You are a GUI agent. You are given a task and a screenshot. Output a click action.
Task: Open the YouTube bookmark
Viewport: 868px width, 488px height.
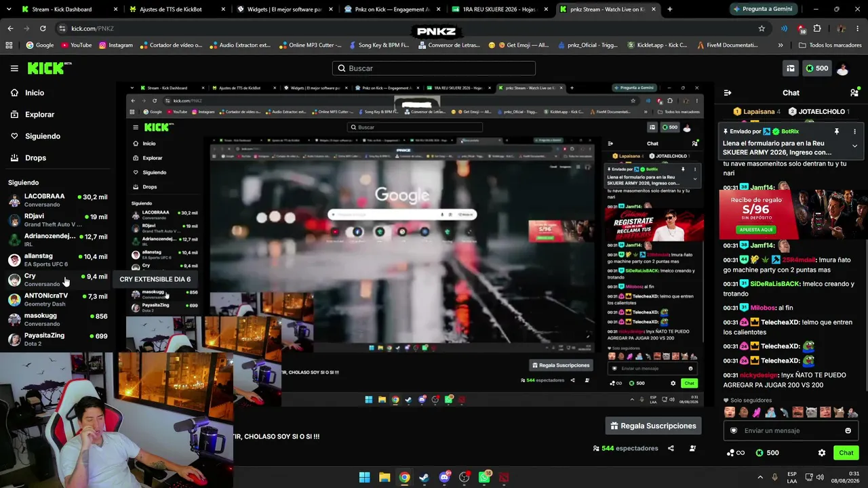pos(76,45)
